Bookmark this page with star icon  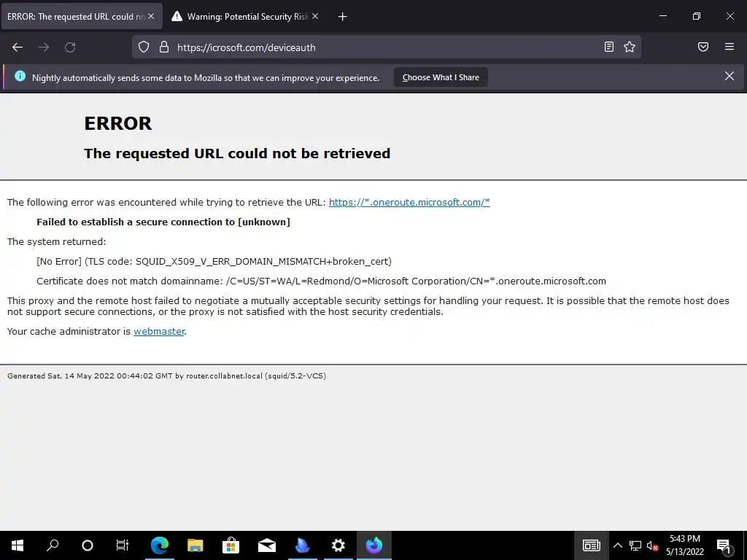click(x=630, y=47)
